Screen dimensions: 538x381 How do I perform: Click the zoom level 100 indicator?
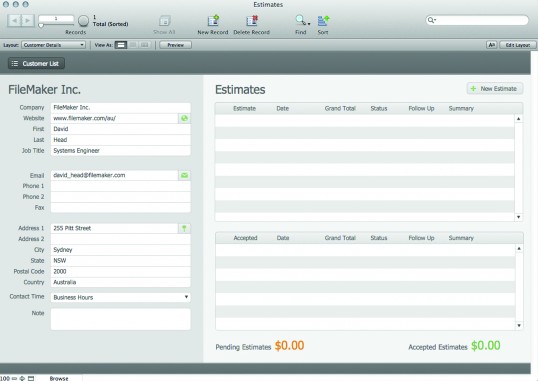(x=5, y=378)
